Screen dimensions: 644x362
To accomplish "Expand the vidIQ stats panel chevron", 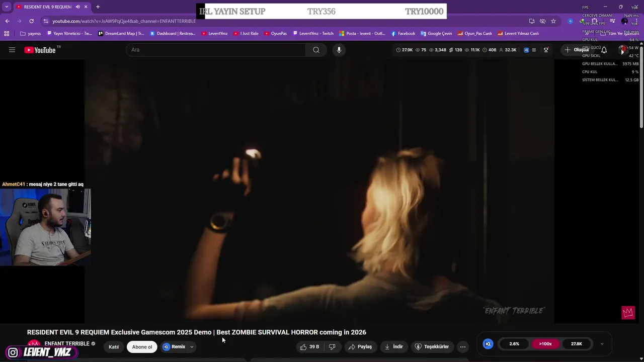I will [x=602, y=344].
